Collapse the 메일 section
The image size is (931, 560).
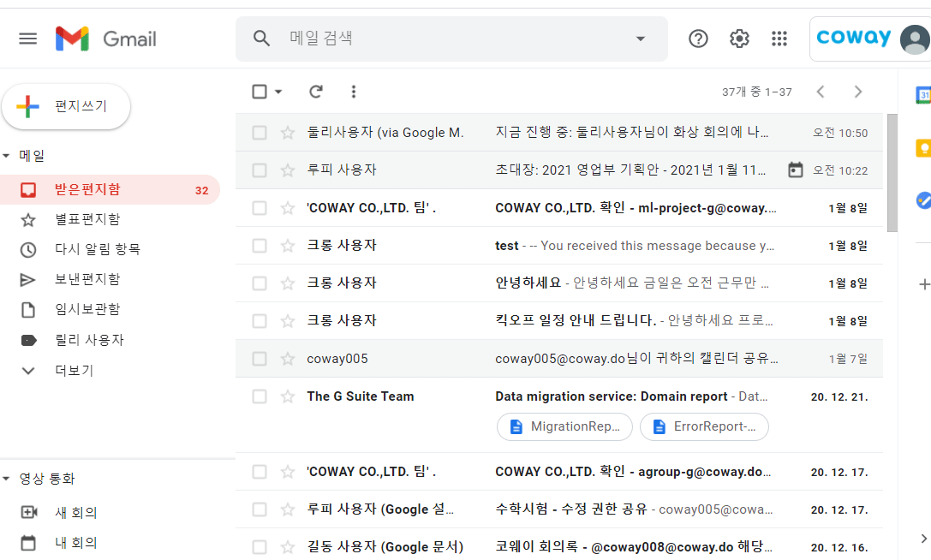pos(7,156)
